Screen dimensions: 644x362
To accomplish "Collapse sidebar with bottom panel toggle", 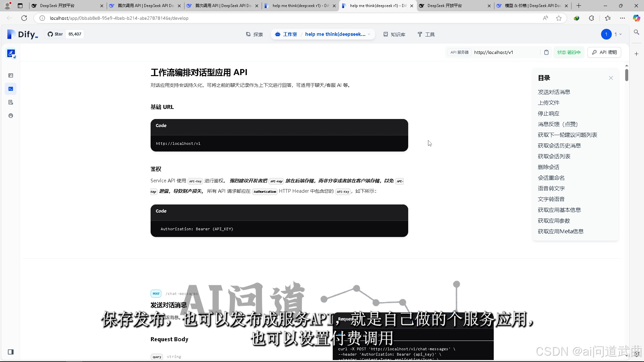I will point(11,352).
